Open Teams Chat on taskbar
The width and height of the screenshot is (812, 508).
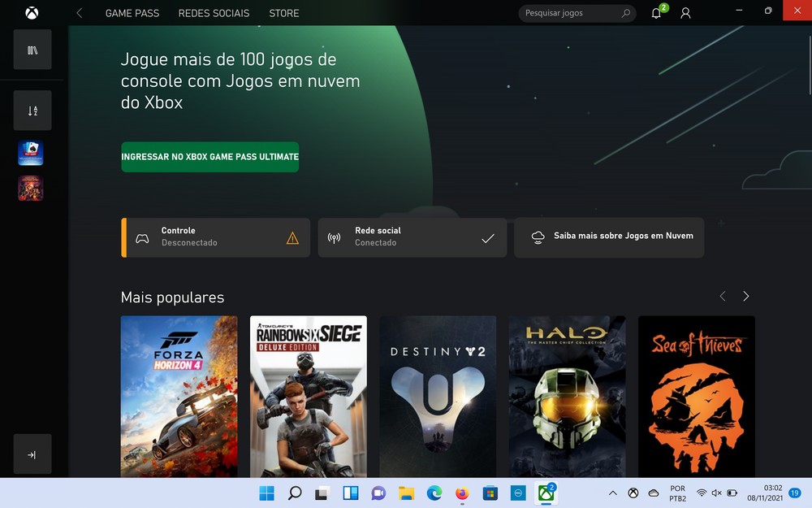pyautogui.click(x=378, y=493)
